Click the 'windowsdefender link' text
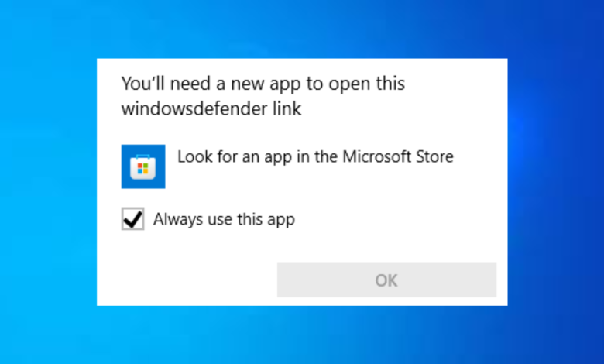This screenshot has width=604, height=364. pyautogui.click(x=211, y=108)
